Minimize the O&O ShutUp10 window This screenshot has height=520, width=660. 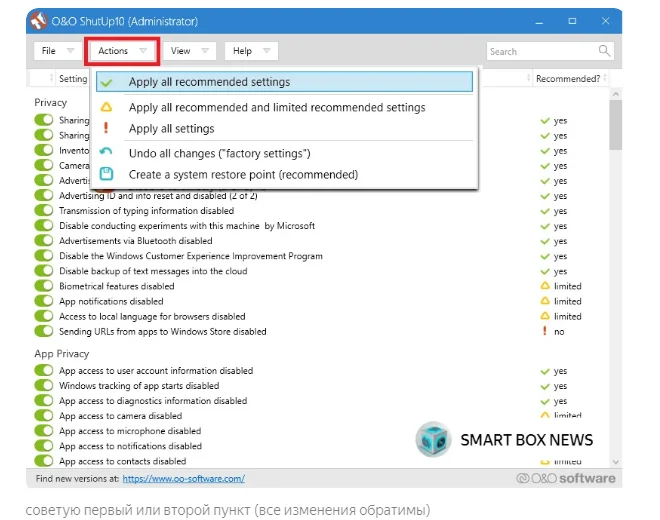coord(539,21)
